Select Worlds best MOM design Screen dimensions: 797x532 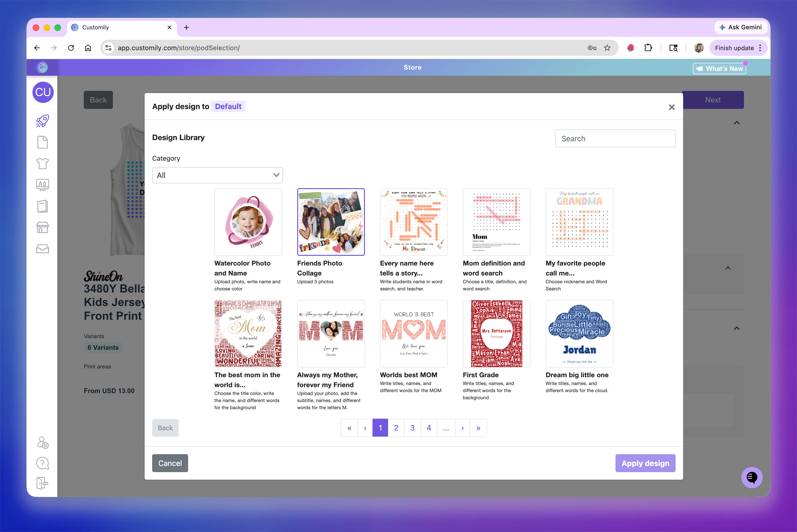pos(414,333)
